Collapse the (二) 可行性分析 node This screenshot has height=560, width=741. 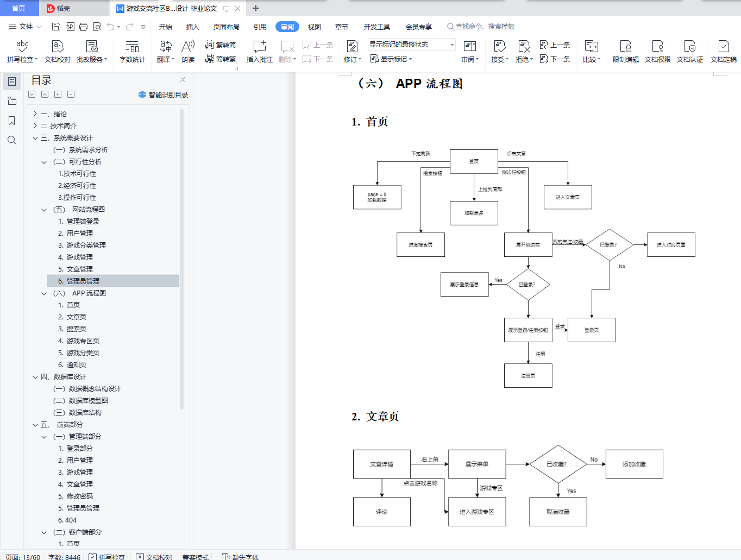(x=44, y=162)
